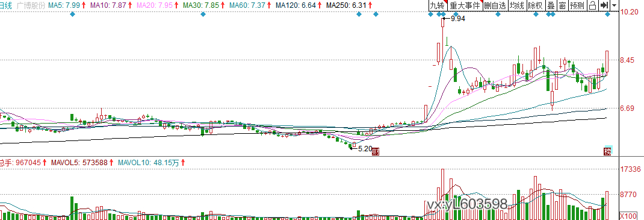The height and width of the screenshot is (220, 644).
Task: Click the 9.94 high price annotation
Action: (458, 19)
